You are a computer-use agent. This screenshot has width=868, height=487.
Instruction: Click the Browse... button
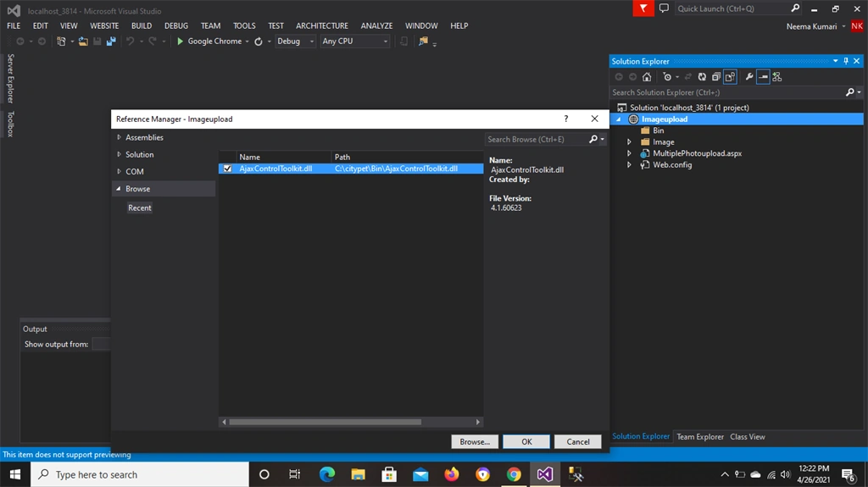(x=475, y=441)
